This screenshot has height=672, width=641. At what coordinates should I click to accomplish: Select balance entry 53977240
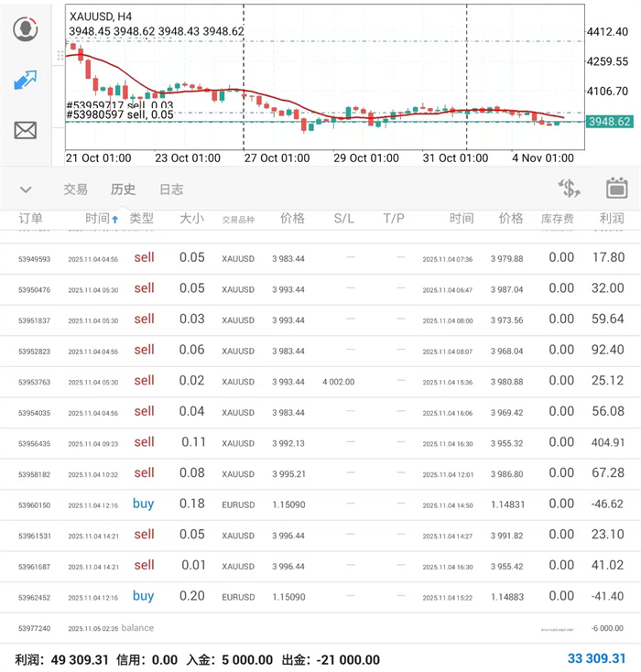click(x=320, y=628)
